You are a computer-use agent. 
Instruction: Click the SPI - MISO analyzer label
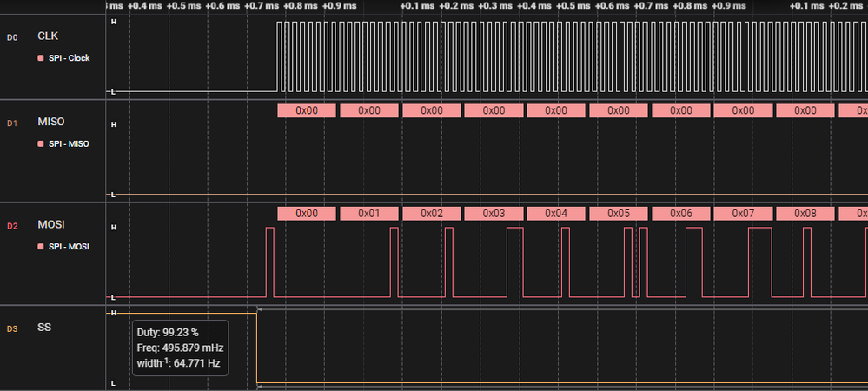click(69, 144)
